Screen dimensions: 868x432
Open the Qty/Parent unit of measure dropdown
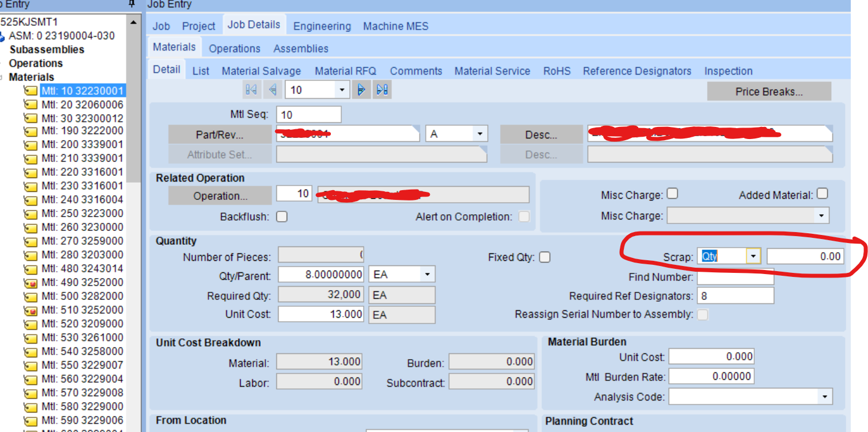(427, 275)
